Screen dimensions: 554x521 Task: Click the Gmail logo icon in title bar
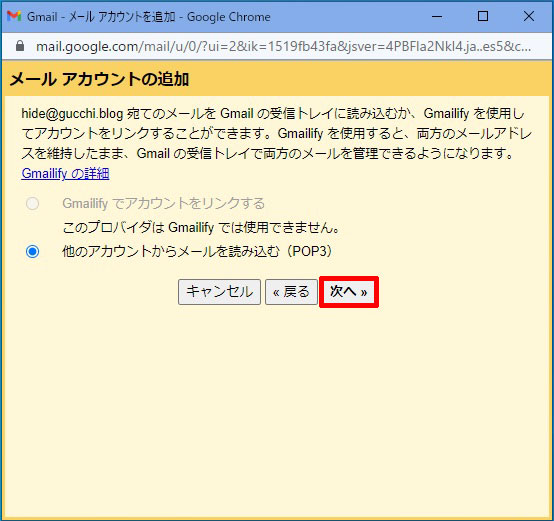click(x=14, y=16)
